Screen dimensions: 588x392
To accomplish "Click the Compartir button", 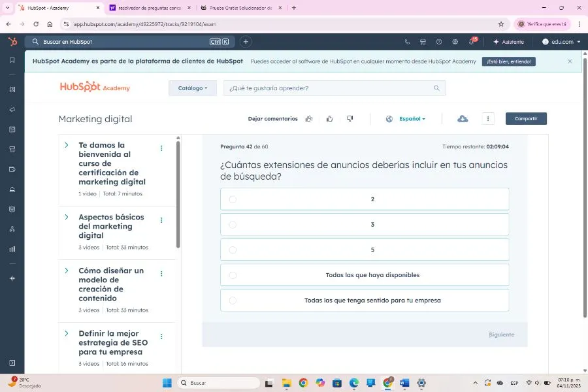I will 526,118.
